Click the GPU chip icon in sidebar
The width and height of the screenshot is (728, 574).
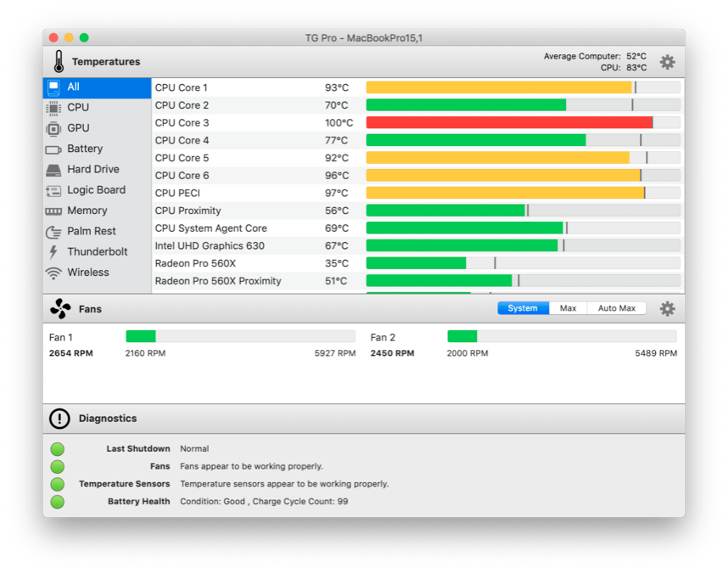(53, 128)
